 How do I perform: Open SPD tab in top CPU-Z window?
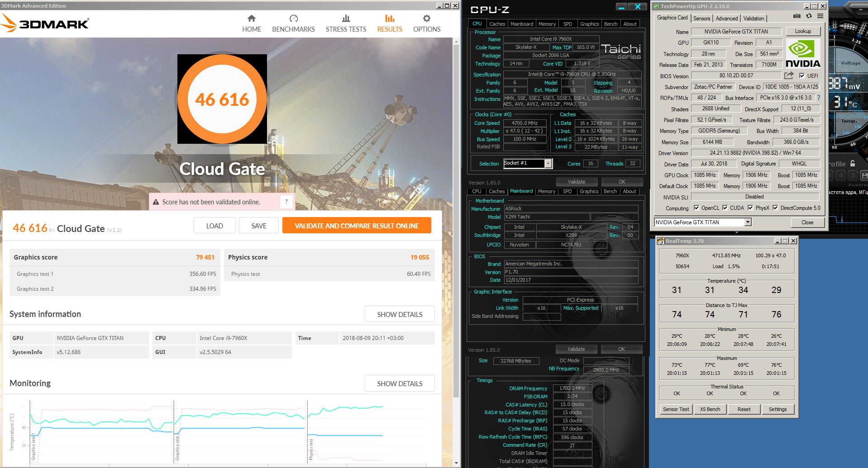coord(568,24)
